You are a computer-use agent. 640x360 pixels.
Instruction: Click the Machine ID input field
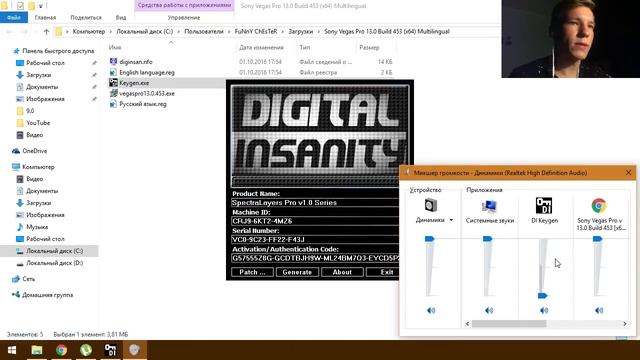pyautogui.click(x=315, y=221)
